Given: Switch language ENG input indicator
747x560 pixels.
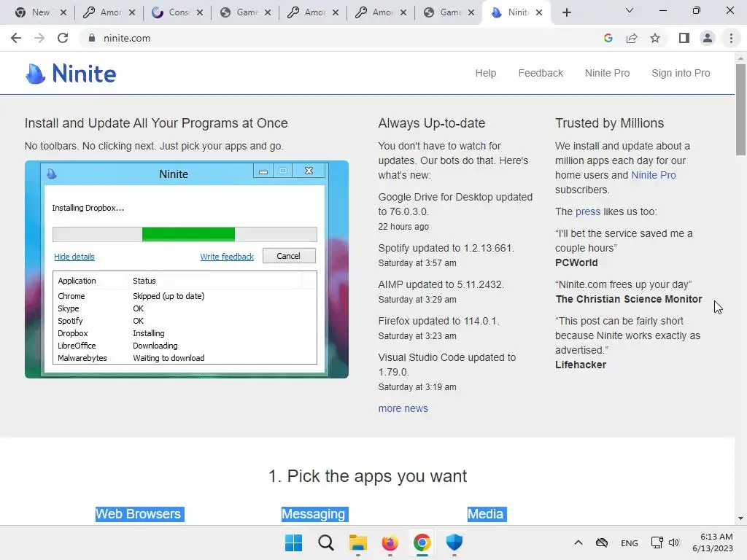Looking at the screenshot, I should [630, 542].
